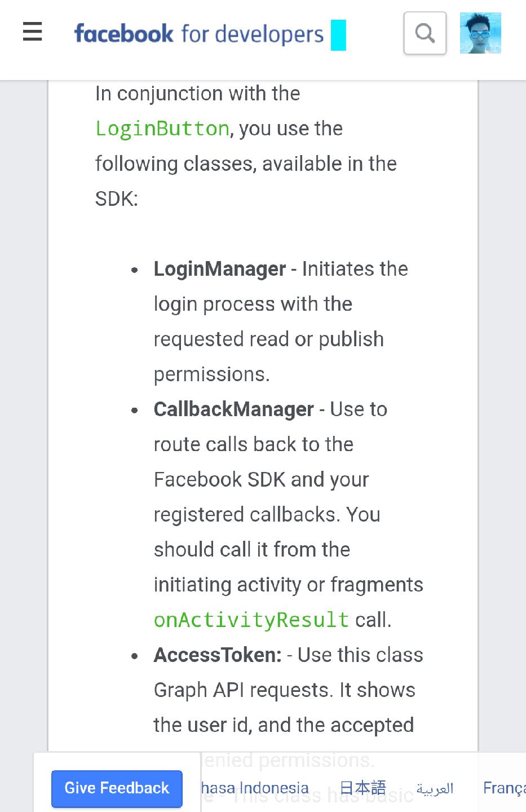Open the hamburger navigation menu
Image resolution: width=526 pixels, height=812 pixels.
(33, 32)
